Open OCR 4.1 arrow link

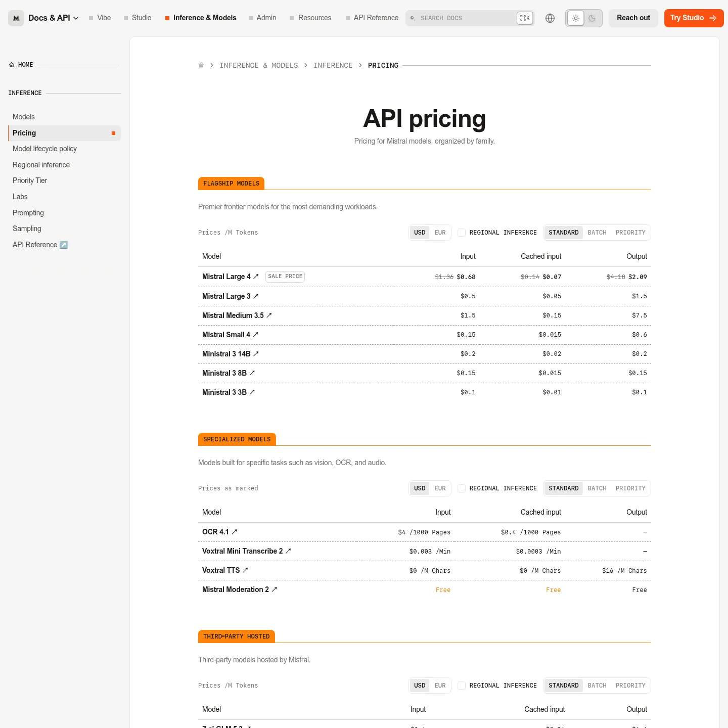[234, 532]
